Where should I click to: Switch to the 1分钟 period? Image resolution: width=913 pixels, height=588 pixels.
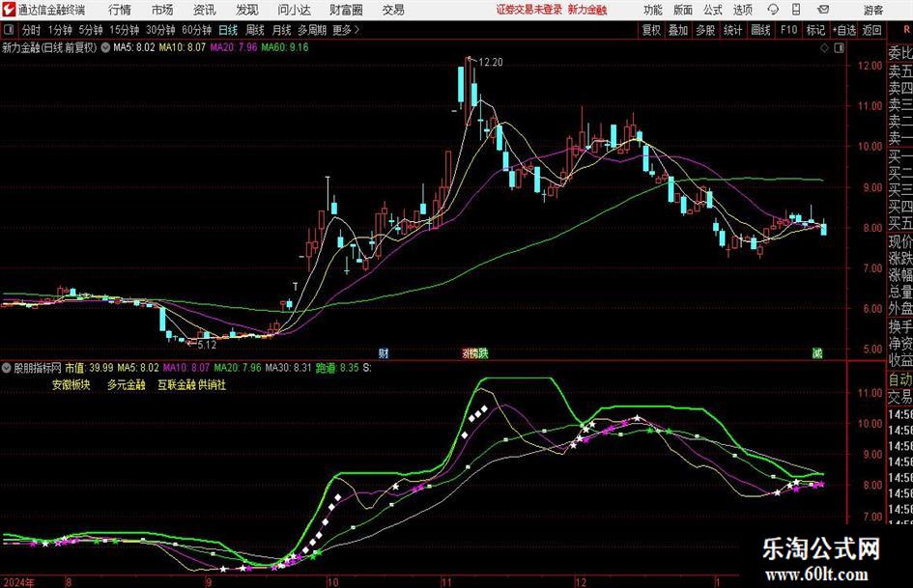click(x=59, y=30)
